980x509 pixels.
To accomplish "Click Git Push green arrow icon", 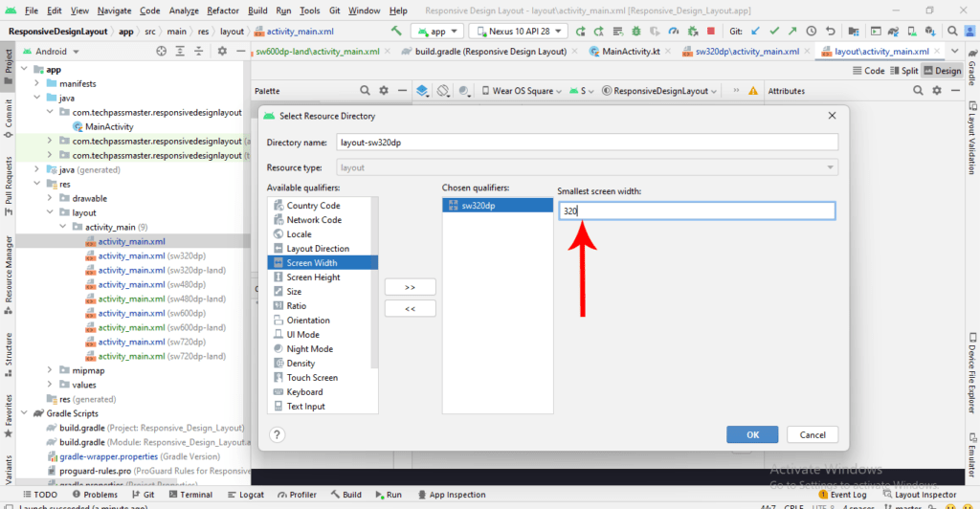I will (x=792, y=31).
